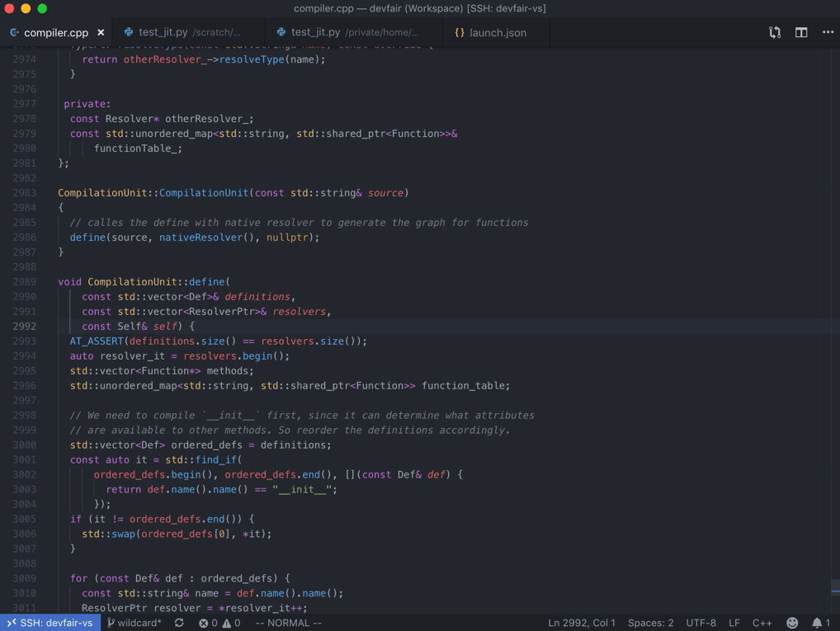Click line number 2992 in the gutter
This screenshot has height=631, width=840.
pos(25,326)
